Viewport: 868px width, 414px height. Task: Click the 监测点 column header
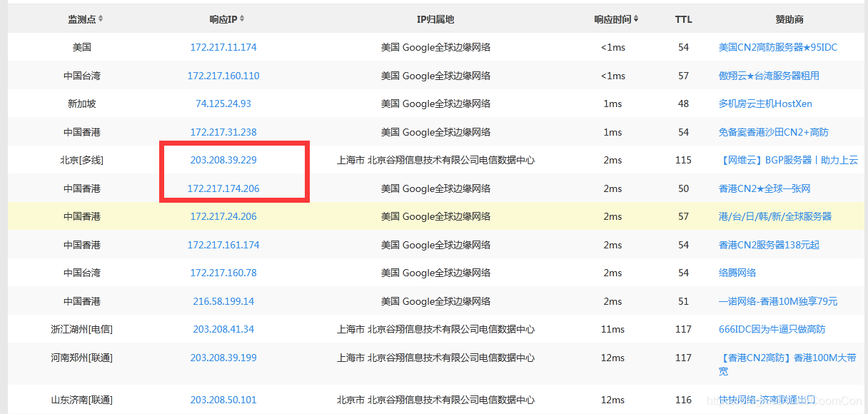(x=82, y=19)
